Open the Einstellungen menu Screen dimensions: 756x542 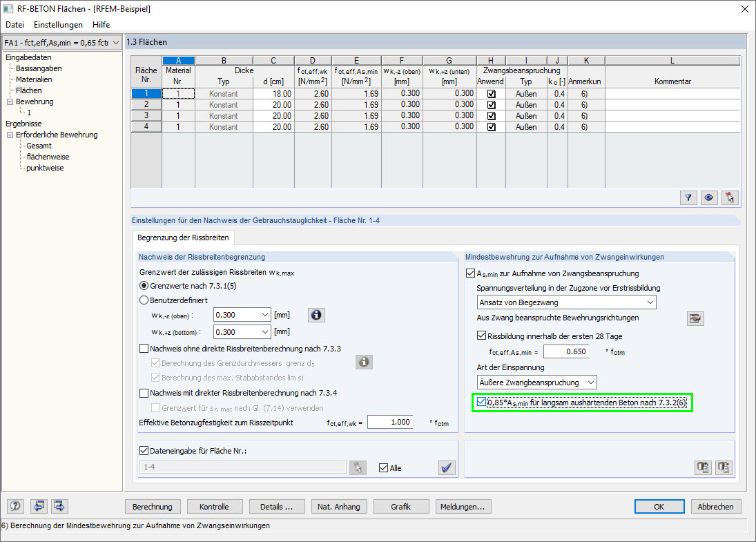(x=58, y=25)
